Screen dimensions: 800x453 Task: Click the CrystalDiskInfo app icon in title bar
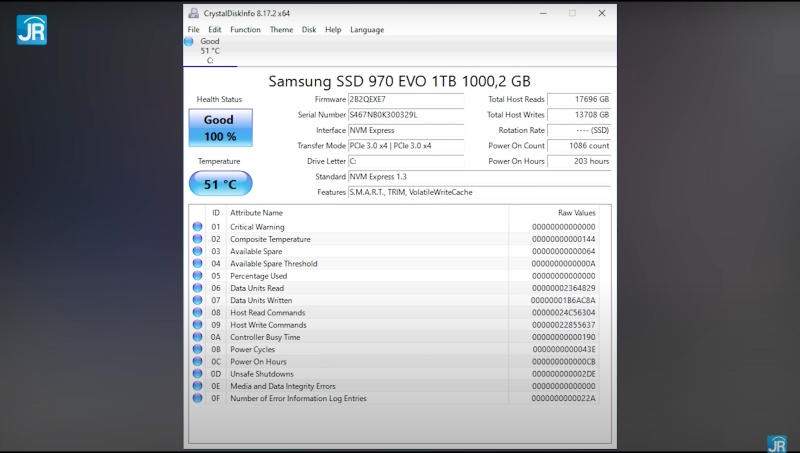pyautogui.click(x=192, y=13)
